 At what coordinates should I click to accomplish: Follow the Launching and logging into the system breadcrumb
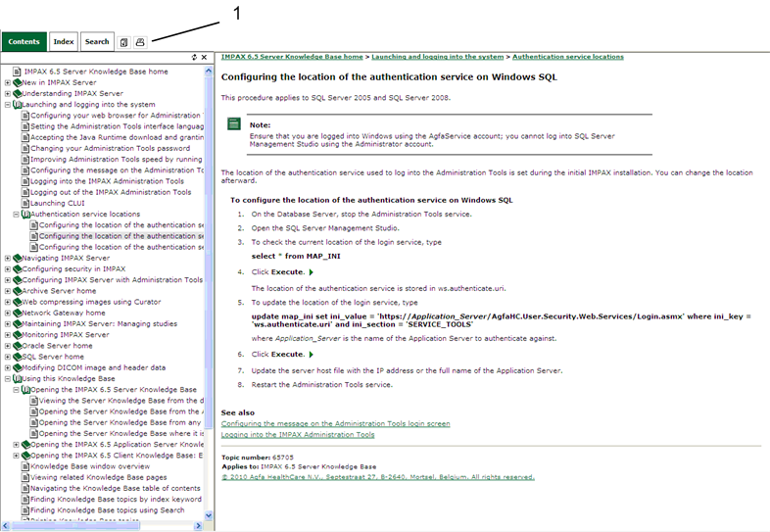click(438, 57)
